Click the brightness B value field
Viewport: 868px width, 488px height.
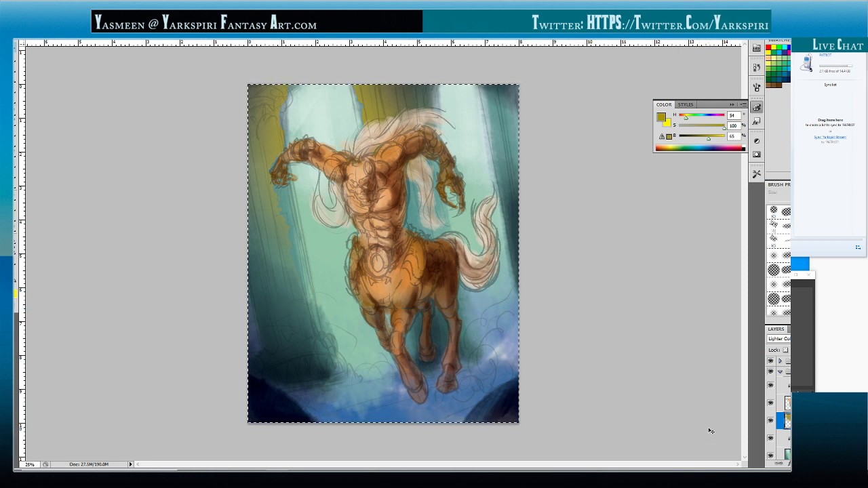(x=733, y=136)
